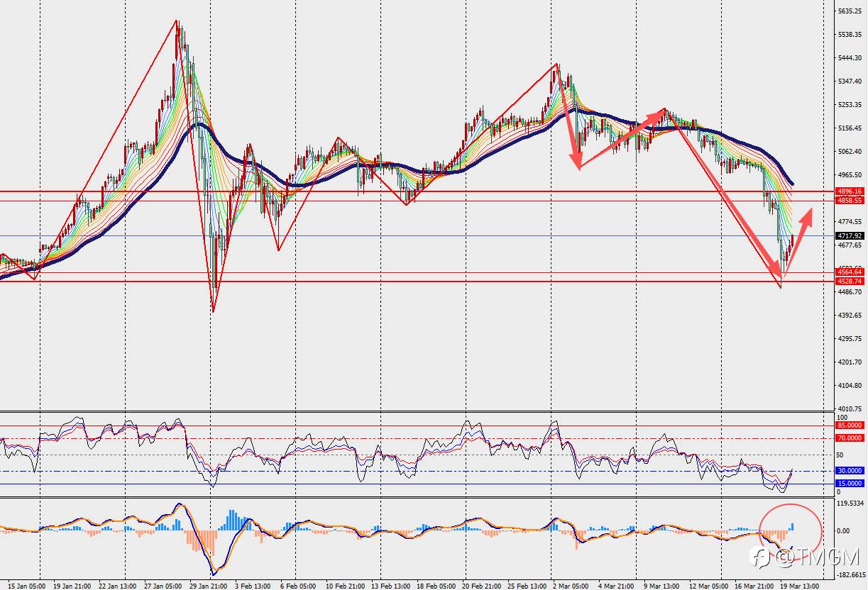Screen dimensions: 868x590
Task: Click the time axis label 19 Jan 21:00
Action: tap(71, 586)
